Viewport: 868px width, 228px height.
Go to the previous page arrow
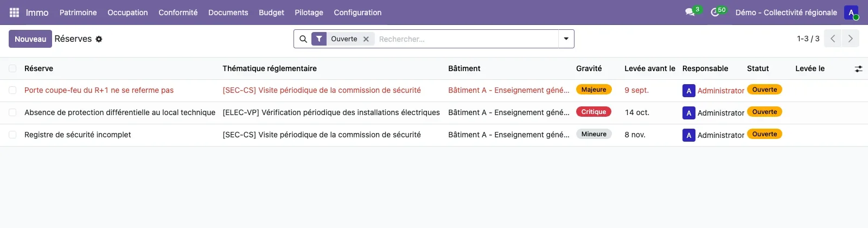[833, 39]
